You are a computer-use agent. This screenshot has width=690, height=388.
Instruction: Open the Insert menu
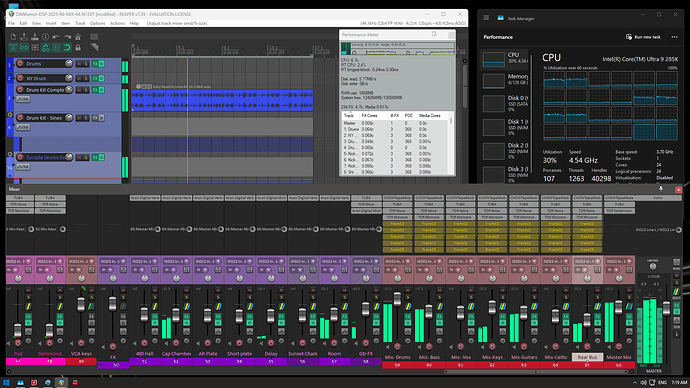51,23
